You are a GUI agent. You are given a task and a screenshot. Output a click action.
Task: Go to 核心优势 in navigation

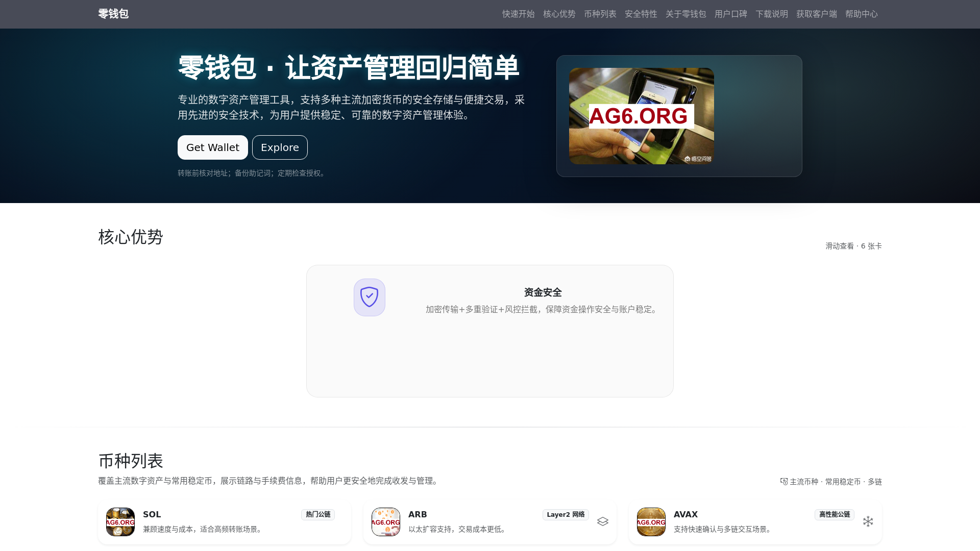559,14
